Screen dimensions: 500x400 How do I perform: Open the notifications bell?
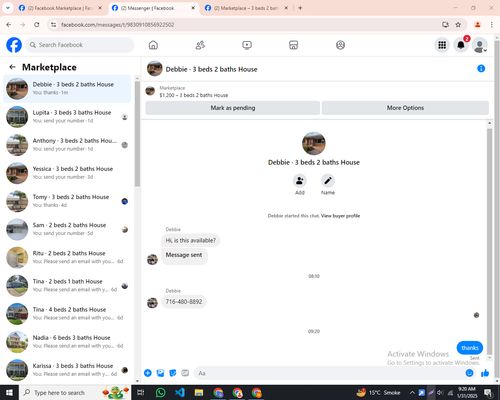[x=461, y=45]
